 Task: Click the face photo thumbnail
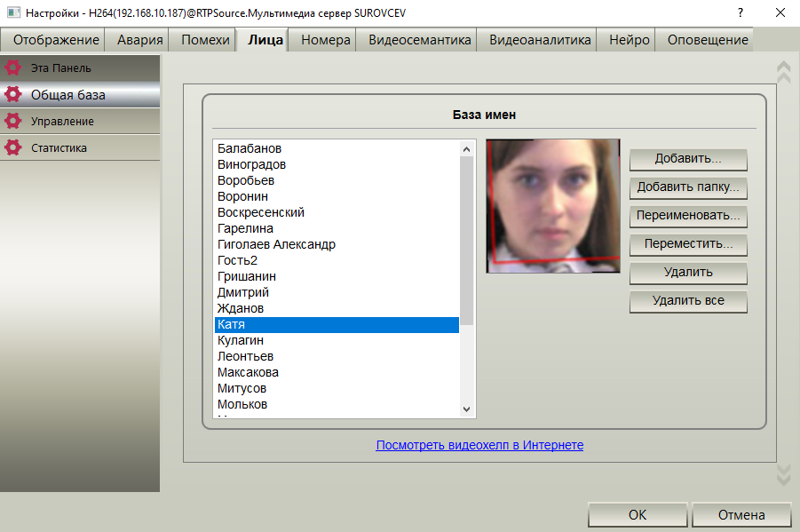point(553,206)
